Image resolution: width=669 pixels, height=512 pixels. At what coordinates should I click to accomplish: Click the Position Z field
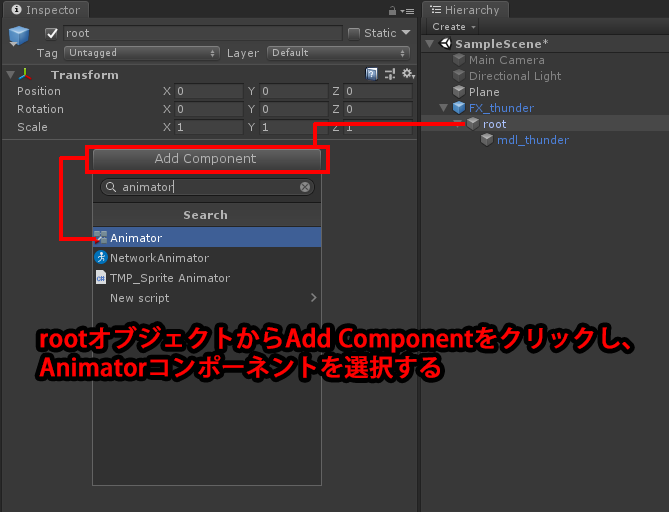tap(378, 91)
